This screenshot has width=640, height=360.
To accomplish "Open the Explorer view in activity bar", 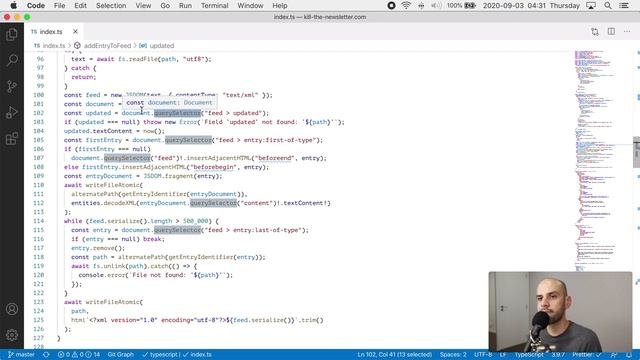I will 12,35.
